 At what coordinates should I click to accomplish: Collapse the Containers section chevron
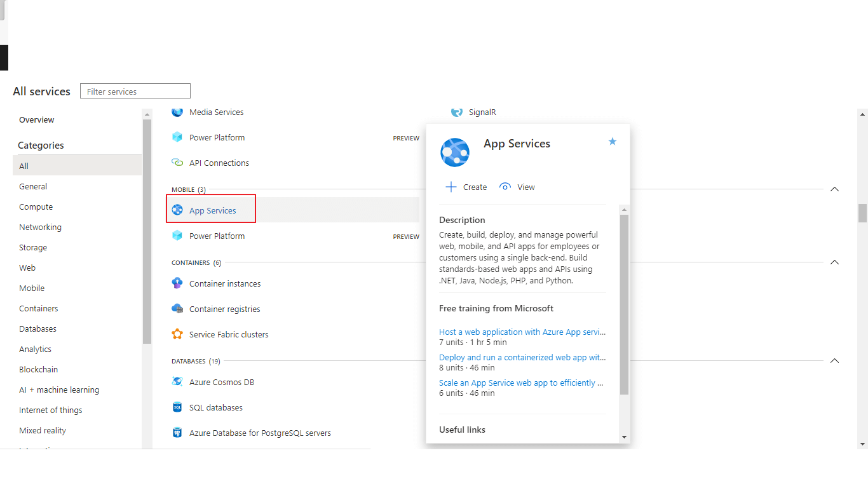[835, 262]
